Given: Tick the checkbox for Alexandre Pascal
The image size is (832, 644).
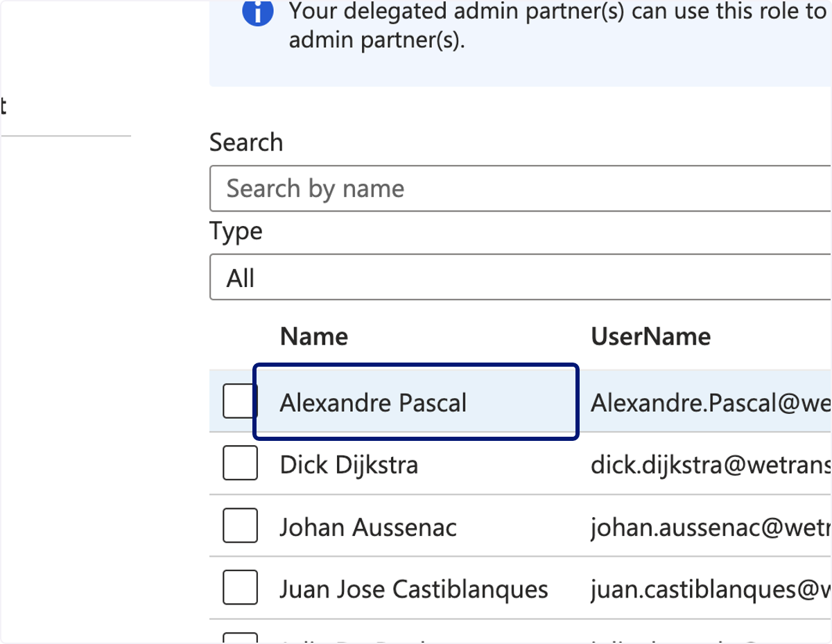Looking at the screenshot, I should click(240, 401).
